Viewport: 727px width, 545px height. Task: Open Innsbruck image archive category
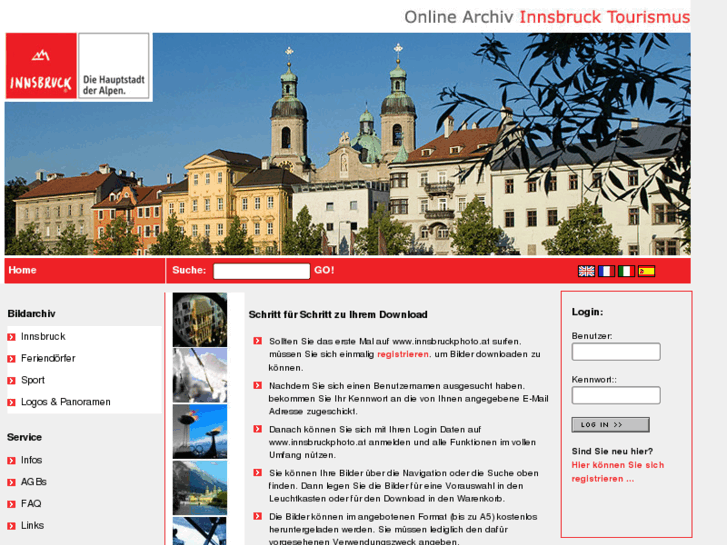[43, 336]
